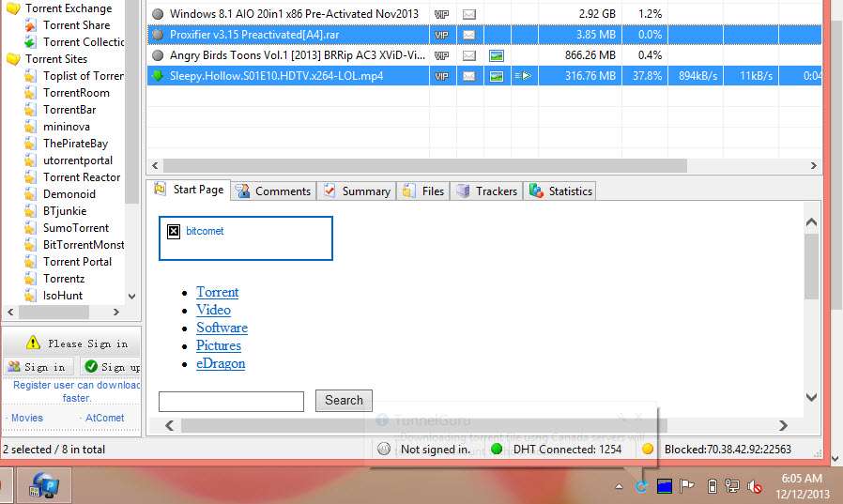Screen dimensions: 843x504
Task: Open the Statistics tab
Action: point(560,191)
